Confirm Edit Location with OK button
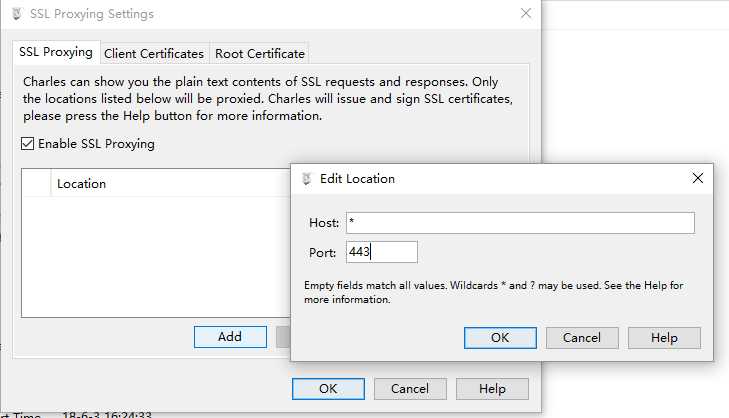This screenshot has height=418, width=729. (500, 338)
